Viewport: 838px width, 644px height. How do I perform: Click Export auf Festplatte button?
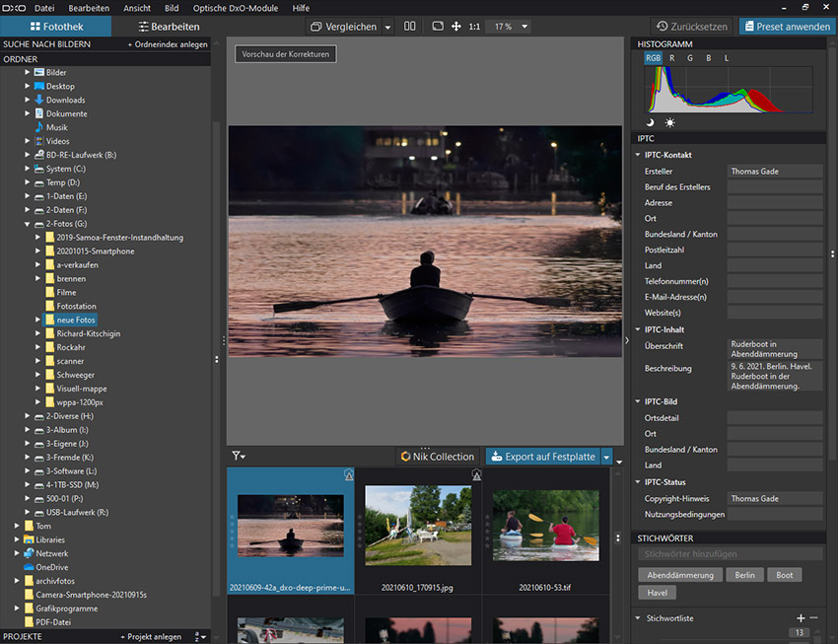tap(541, 457)
